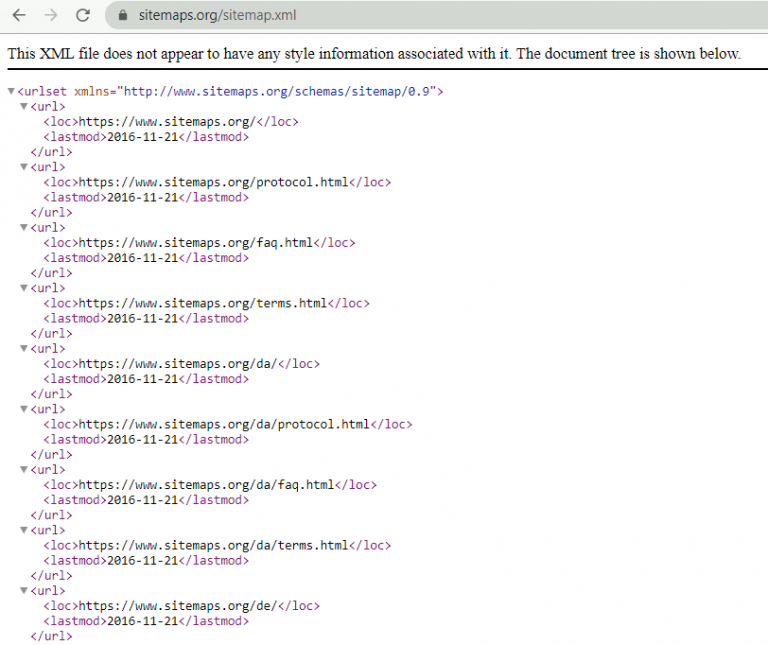
Task: Click the loc text ending with org/faq.html
Action: tap(195, 242)
